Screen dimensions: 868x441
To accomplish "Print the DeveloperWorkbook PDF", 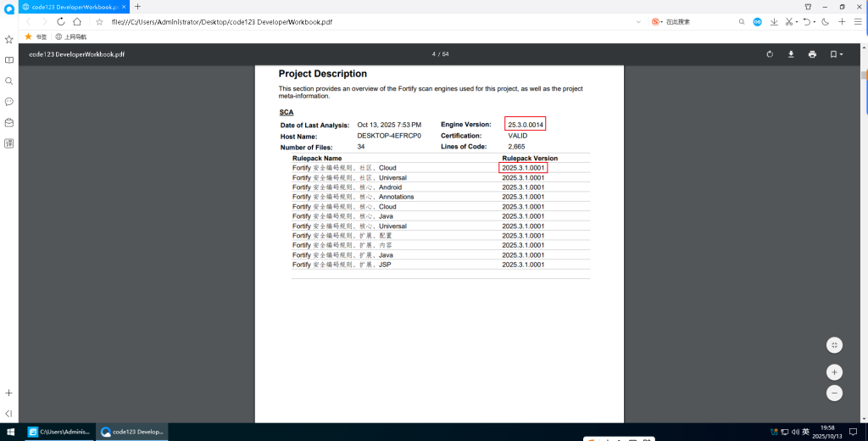I will tap(812, 54).
